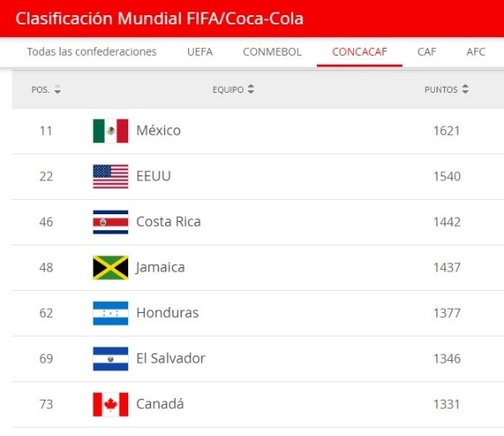Select the CONMEBOL tab
The height and width of the screenshot is (436, 504).
click(272, 51)
